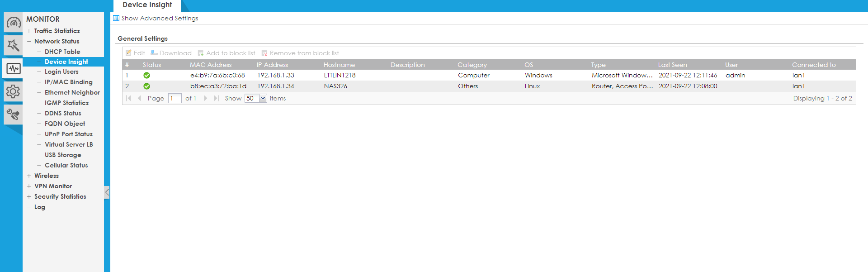Sort by Description column header
This screenshot has width=868, height=272.
(x=408, y=65)
